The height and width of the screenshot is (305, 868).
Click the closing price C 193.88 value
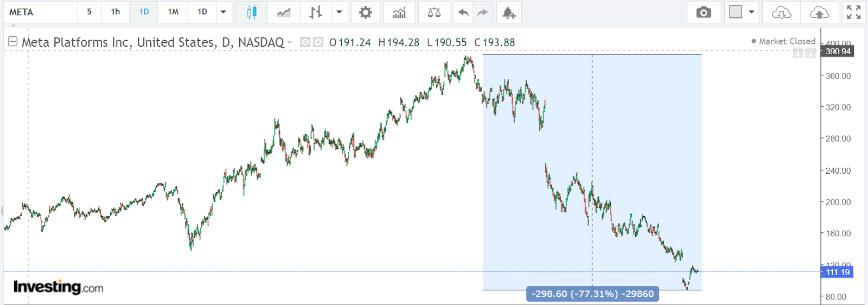click(x=494, y=42)
